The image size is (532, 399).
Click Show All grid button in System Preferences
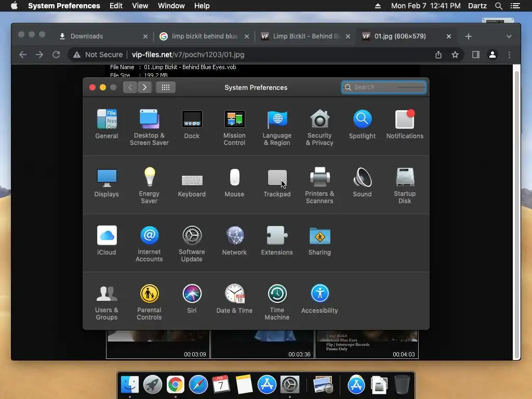click(x=166, y=87)
